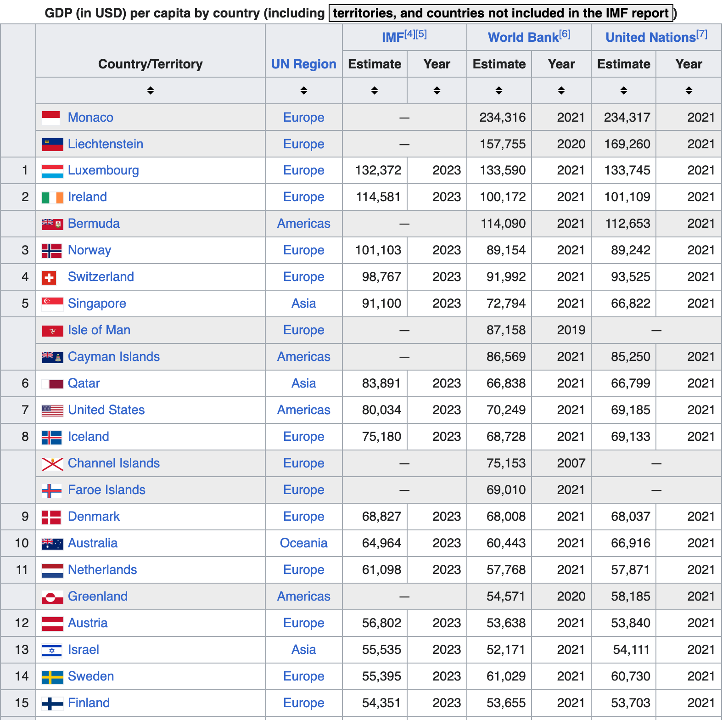Sort by World Bank Year arrows
This screenshot has height=720, width=728.
click(561, 90)
